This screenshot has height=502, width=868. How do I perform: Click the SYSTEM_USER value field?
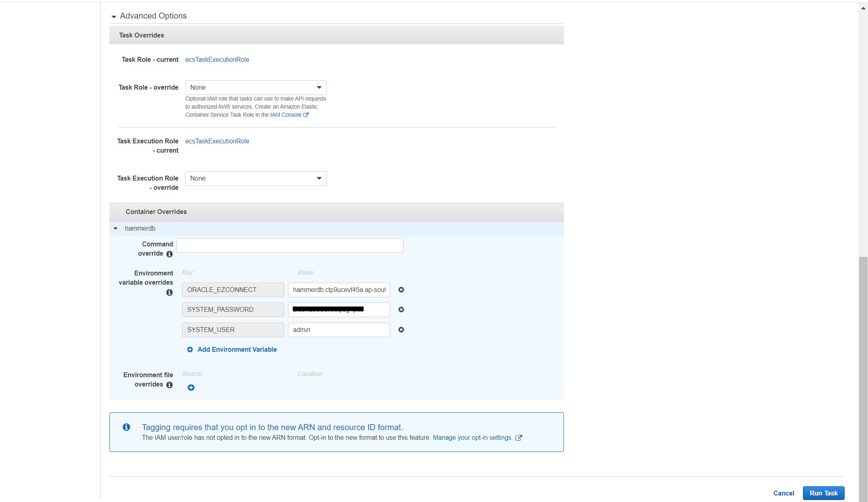338,330
